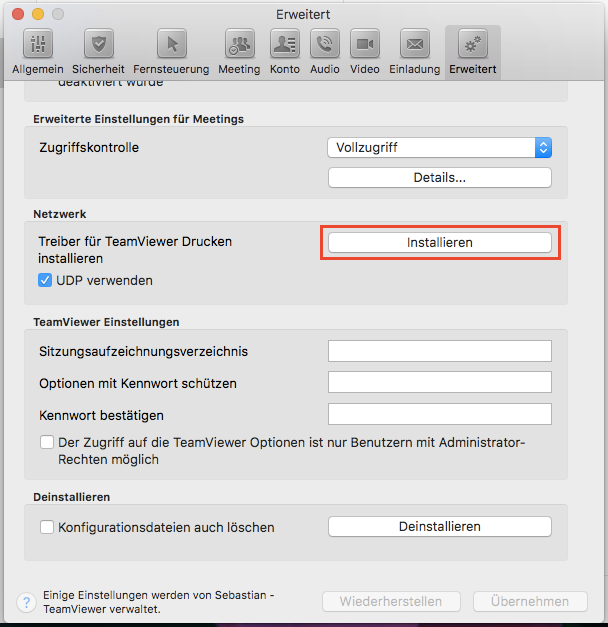
Task: Open the Video camera icon
Action: (x=365, y=44)
